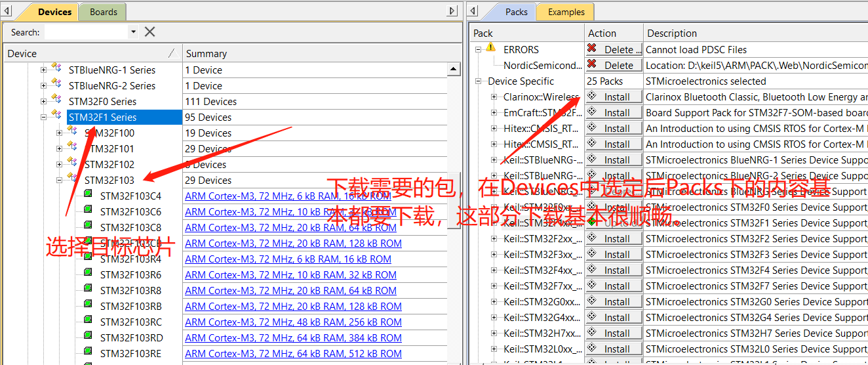Screen dimensions: 868x365
Task: Expand the STBlueNRG-1 Series node
Action: pos(43,70)
